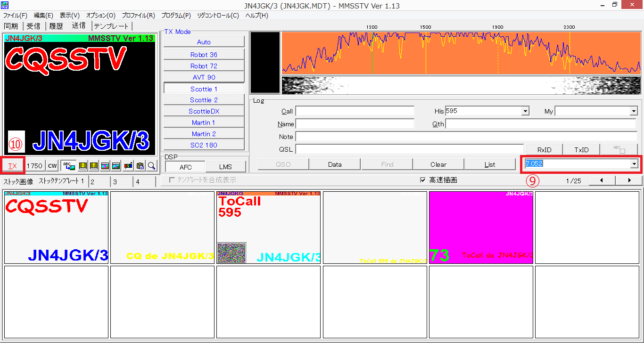Click the List log button
Screen dimensions: 644x343
[x=490, y=164]
